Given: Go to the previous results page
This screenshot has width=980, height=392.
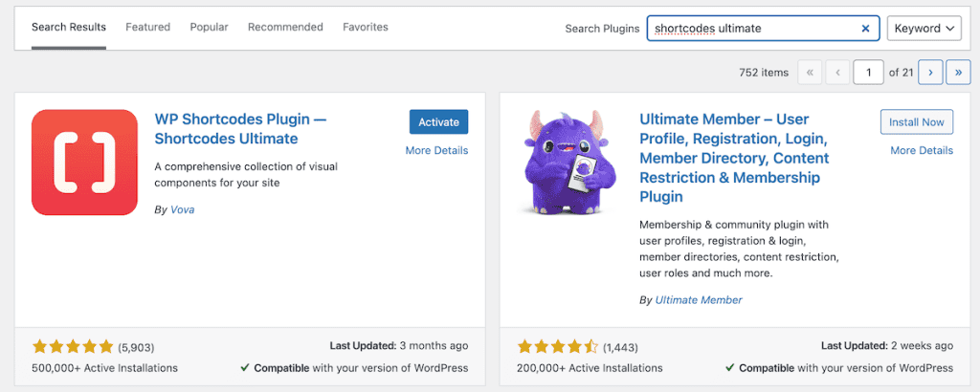Looking at the screenshot, I should pyautogui.click(x=837, y=72).
